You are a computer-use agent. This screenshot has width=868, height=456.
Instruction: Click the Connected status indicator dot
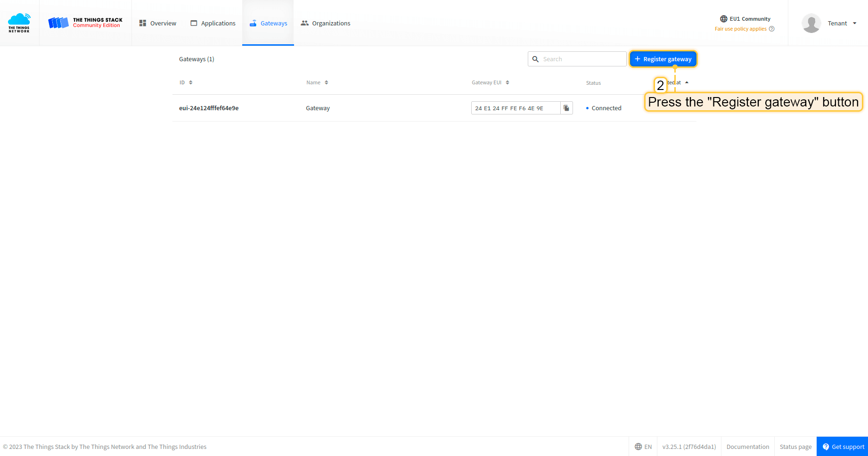[587, 108]
